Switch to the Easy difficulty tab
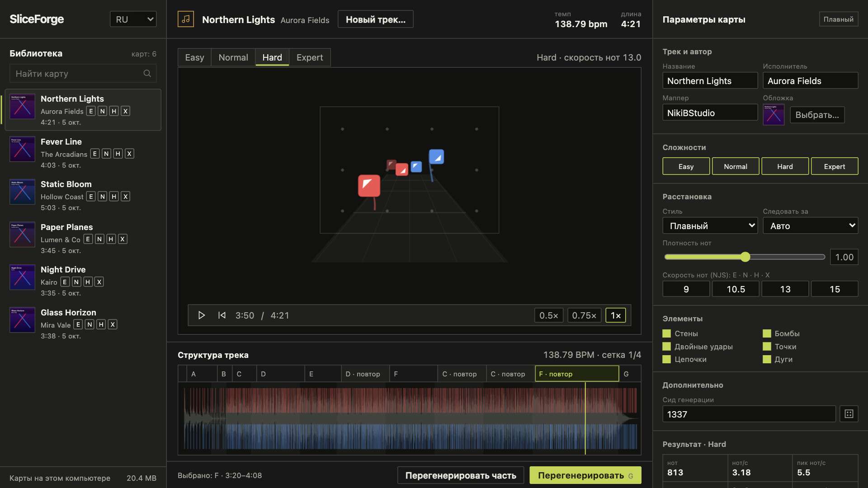Image resolution: width=868 pixels, height=488 pixels. [194, 57]
